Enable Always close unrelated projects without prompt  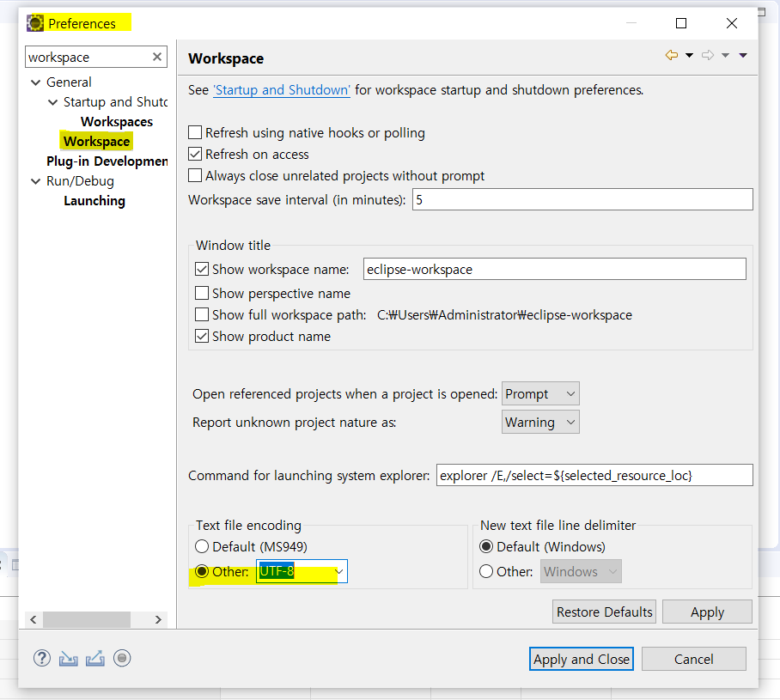[195, 175]
